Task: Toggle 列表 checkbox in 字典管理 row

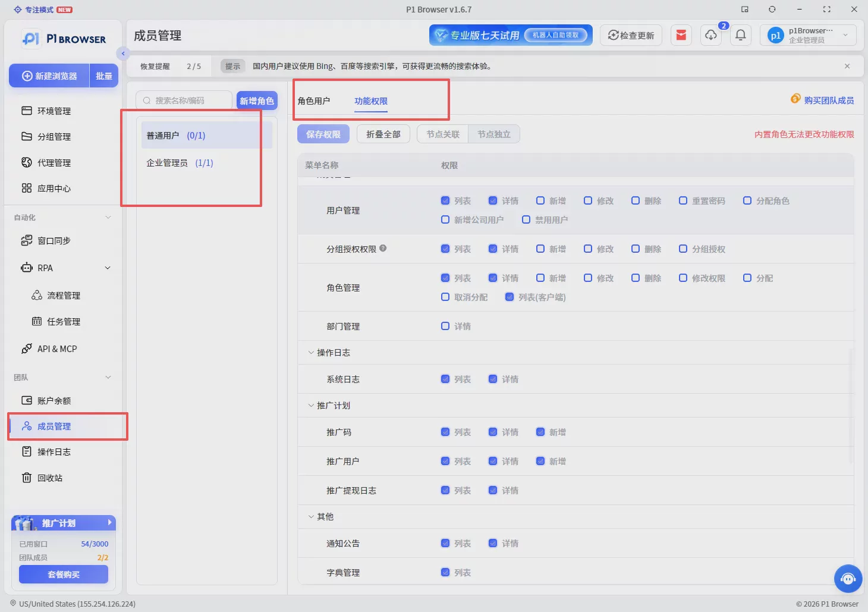Action: [445, 572]
